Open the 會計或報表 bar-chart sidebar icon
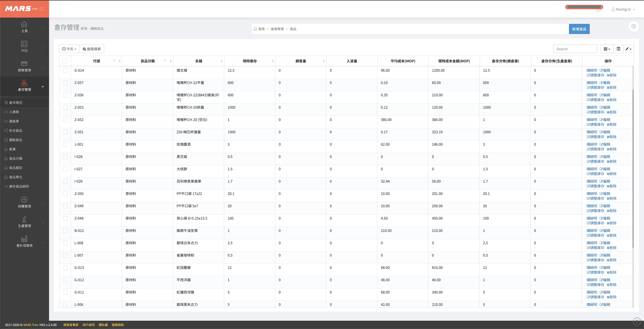Viewport: 644px width, 329px height. tap(24, 239)
